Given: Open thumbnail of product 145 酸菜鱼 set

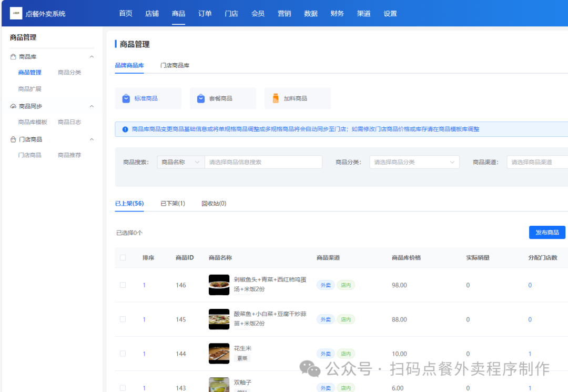Looking at the screenshot, I should [x=219, y=319].
